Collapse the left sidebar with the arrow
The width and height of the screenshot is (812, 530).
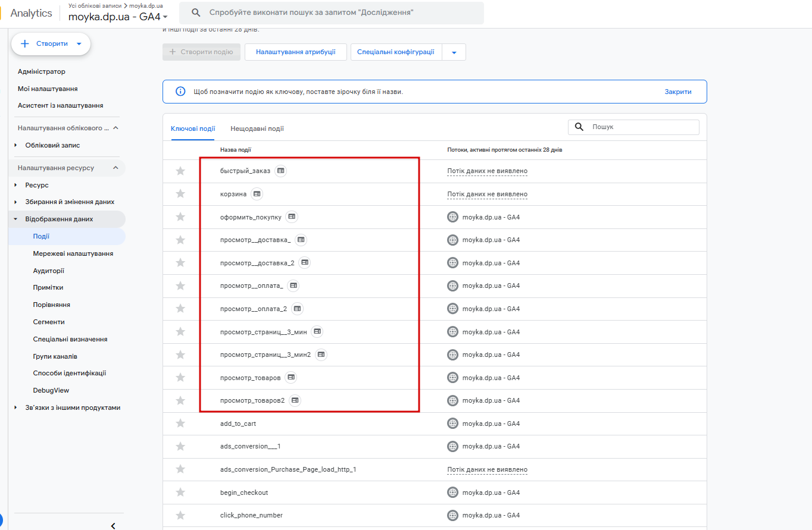click(x=113, y=525)
